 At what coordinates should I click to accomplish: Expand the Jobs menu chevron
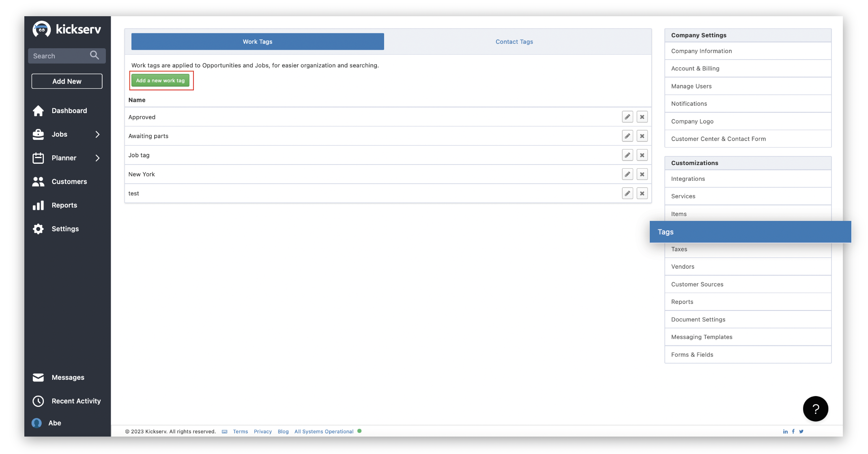click(x=97, y=134)
